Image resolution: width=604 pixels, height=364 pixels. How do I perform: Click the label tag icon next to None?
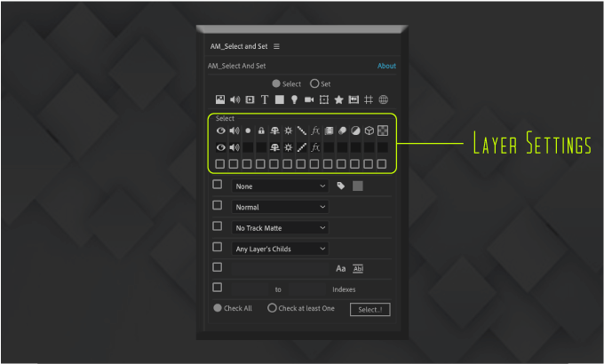(x=340, y=186)
